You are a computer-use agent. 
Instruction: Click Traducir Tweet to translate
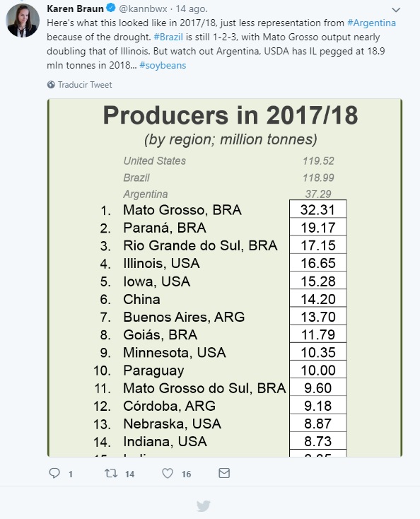click(85, 85)
